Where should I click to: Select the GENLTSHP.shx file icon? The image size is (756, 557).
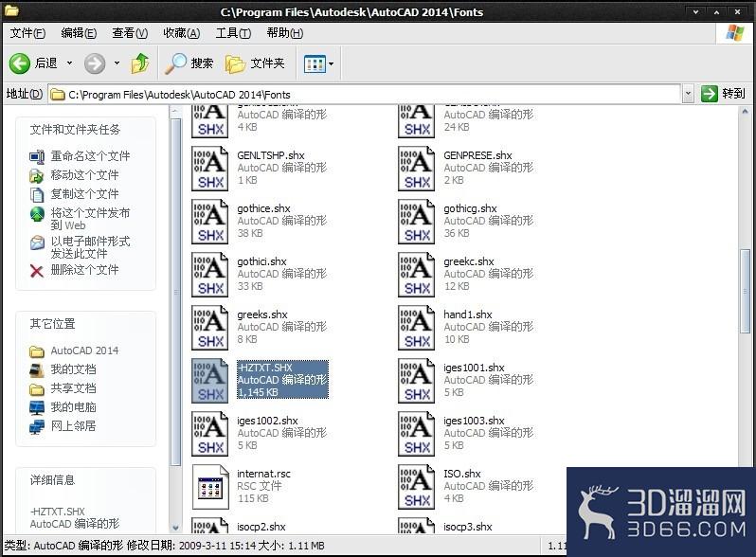[x=209, y=169]
